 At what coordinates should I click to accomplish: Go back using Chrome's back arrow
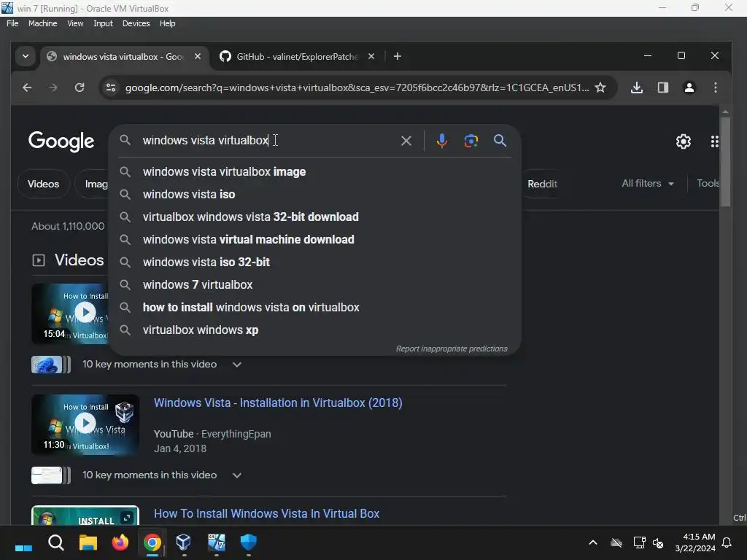pyautogui.click(x=27, y=87)
